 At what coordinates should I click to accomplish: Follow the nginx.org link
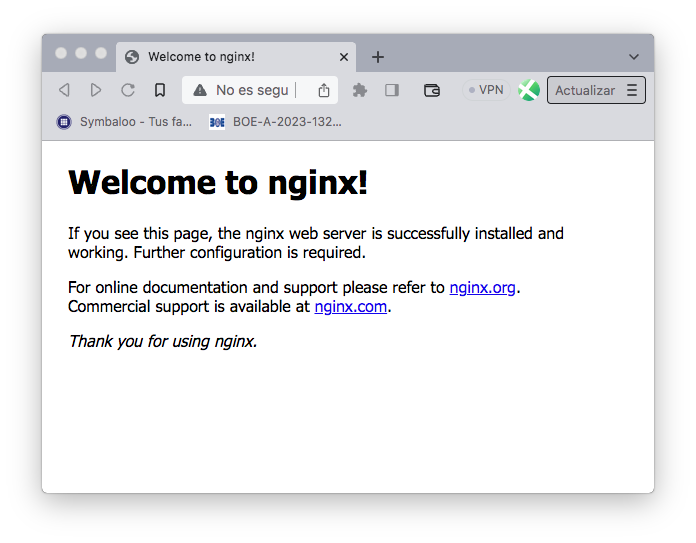pyautogui.click(x=482, y=288)
